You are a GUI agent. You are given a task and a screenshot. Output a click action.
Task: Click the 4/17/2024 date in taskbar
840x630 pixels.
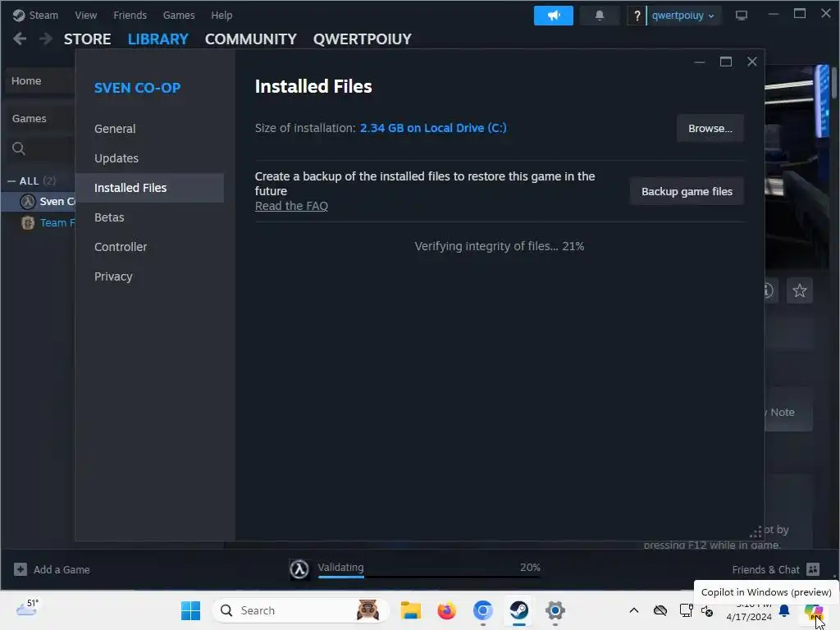[748, 617]
